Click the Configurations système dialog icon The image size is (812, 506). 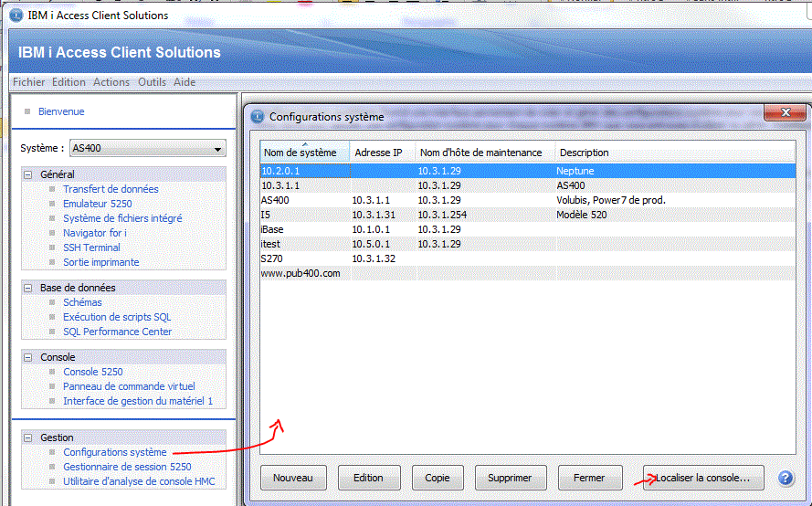[258, 117]
